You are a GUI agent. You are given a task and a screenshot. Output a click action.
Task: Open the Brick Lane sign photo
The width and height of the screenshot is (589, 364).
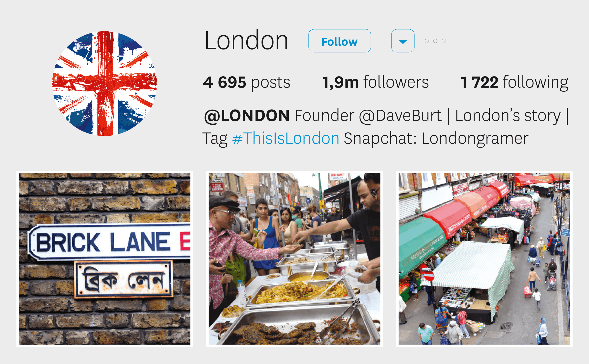click(x=104, y=259)
